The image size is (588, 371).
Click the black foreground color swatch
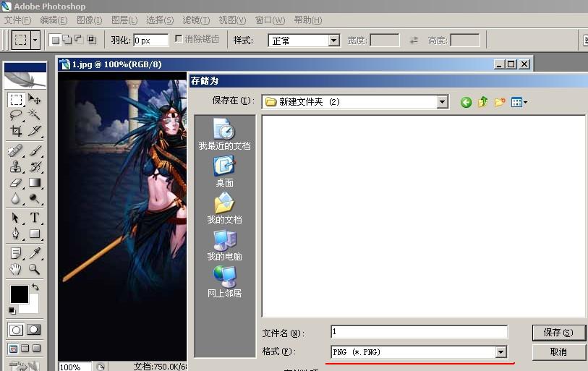(19, 294)
